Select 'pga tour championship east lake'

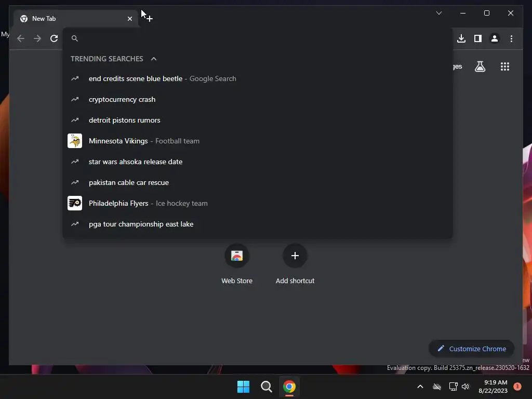click(x=258, y=224)
